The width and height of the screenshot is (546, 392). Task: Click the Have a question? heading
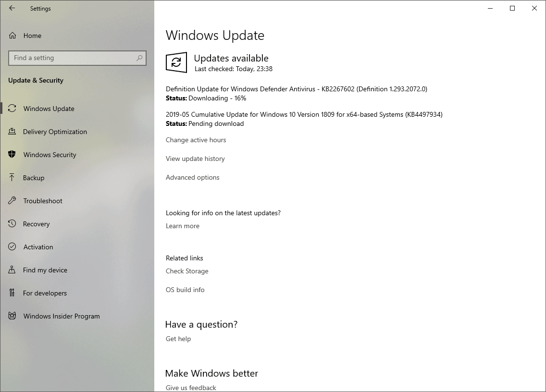(201, 324)
